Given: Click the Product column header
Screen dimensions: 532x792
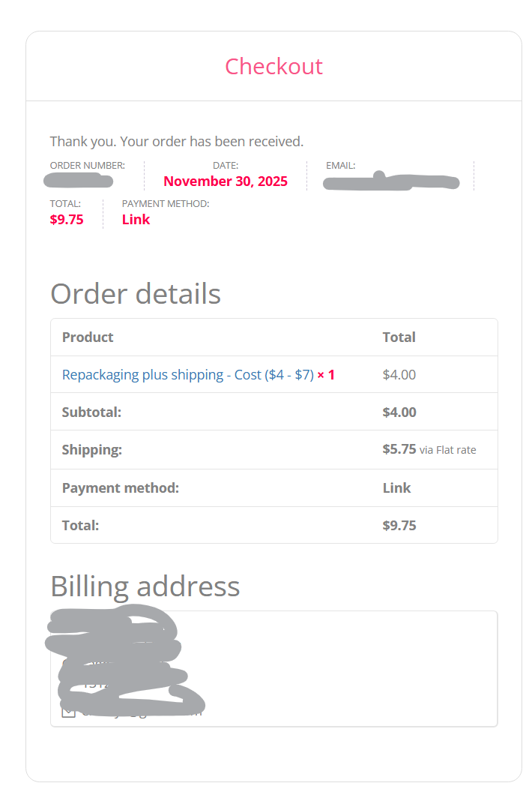Looking at the screenshot, I should tap(88, 337).
